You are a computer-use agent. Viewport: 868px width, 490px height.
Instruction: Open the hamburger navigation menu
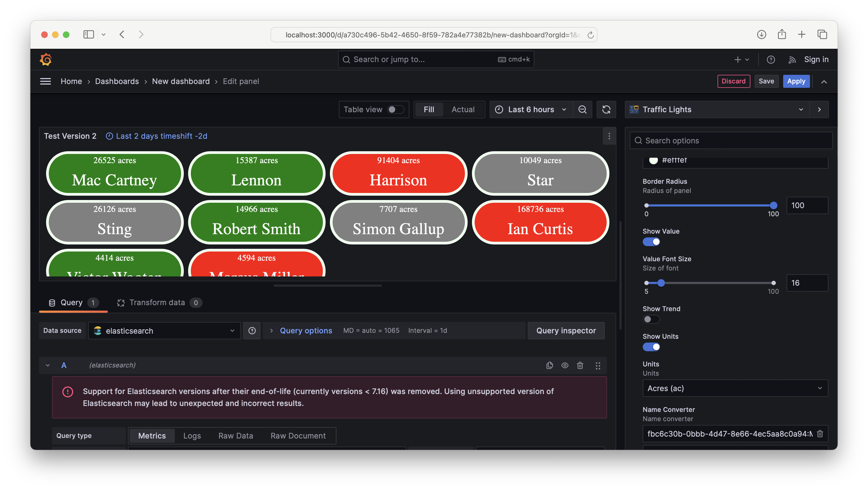(x=46, y=81)
